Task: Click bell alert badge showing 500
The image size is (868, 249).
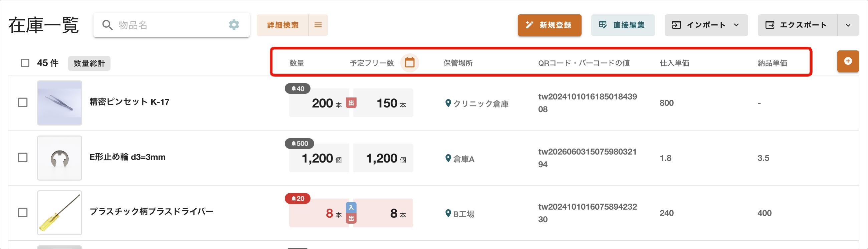Action: point(299,144)
